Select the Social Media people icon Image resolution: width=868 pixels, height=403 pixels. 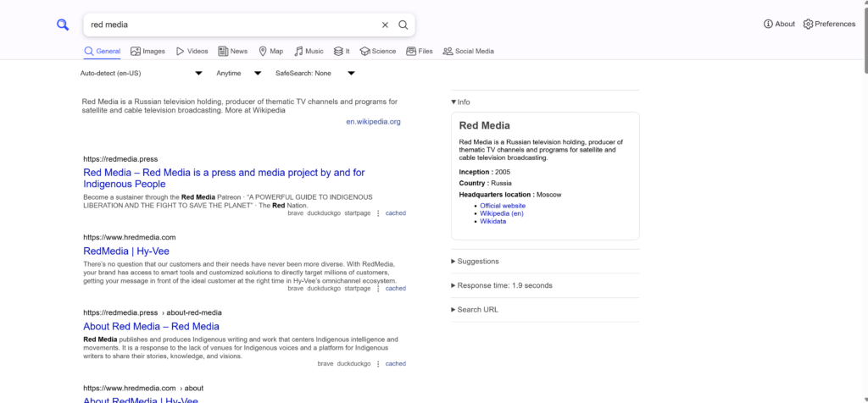448,51
